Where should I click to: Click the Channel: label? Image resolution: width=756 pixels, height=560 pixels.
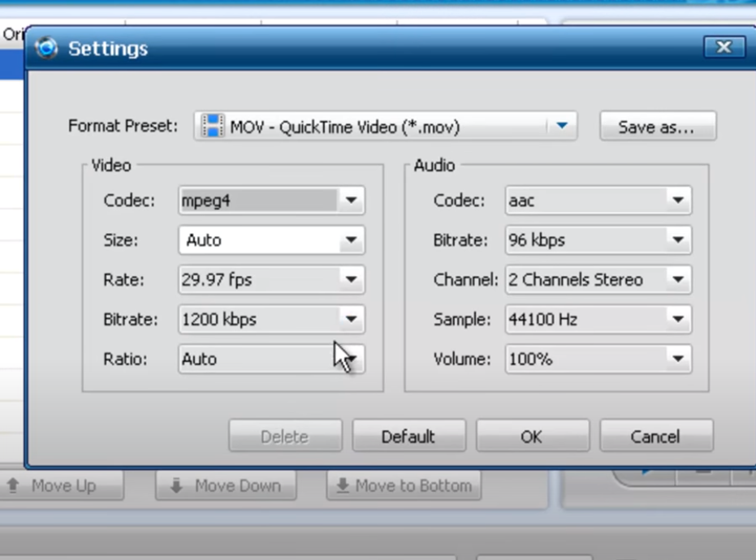466,279
